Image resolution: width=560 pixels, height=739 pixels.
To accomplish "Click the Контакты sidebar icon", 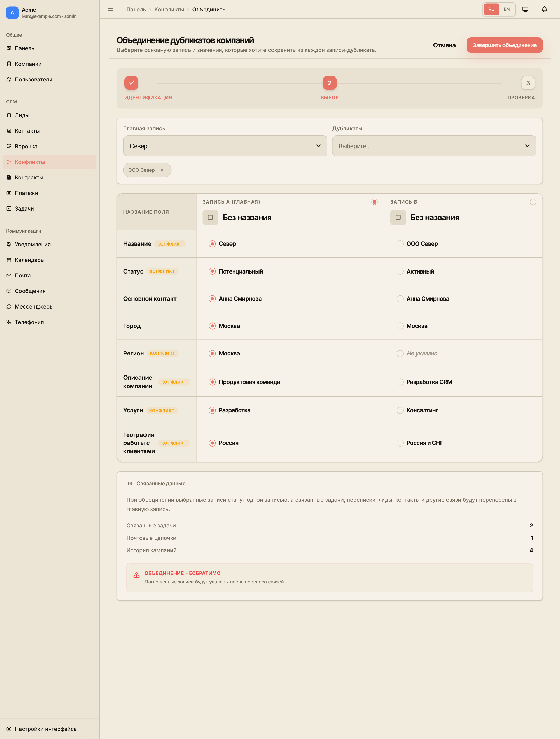I will point(9,131).
